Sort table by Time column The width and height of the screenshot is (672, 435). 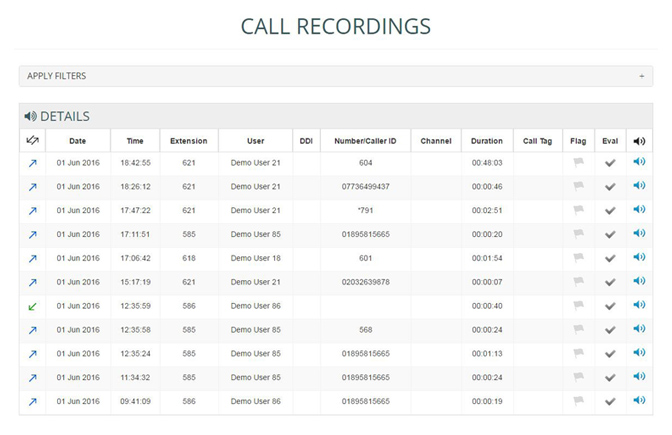tap(135, 141)
